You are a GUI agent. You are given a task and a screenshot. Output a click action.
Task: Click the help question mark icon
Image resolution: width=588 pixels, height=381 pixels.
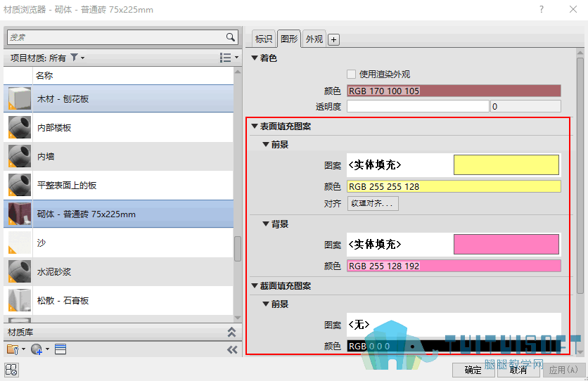point(542,9)
